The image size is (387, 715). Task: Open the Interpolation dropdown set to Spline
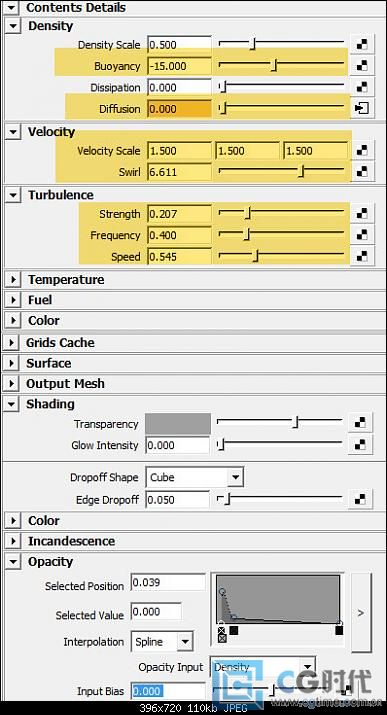click(162, 642)
